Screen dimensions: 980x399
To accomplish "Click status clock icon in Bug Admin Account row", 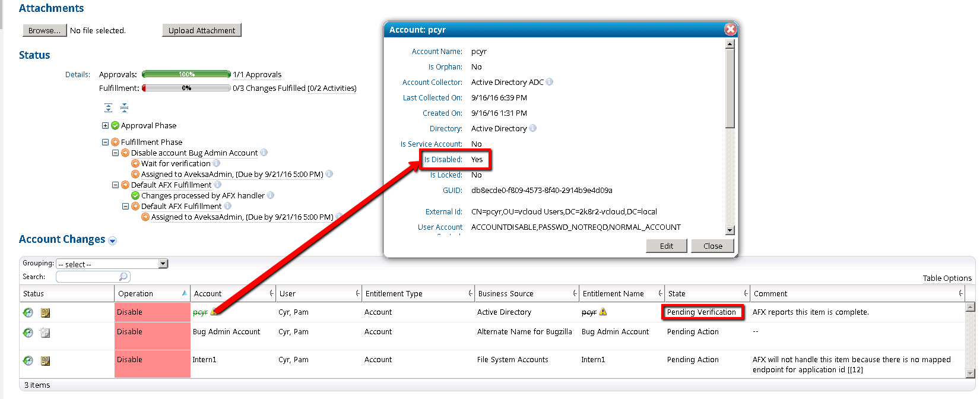I will pos(28,332).
